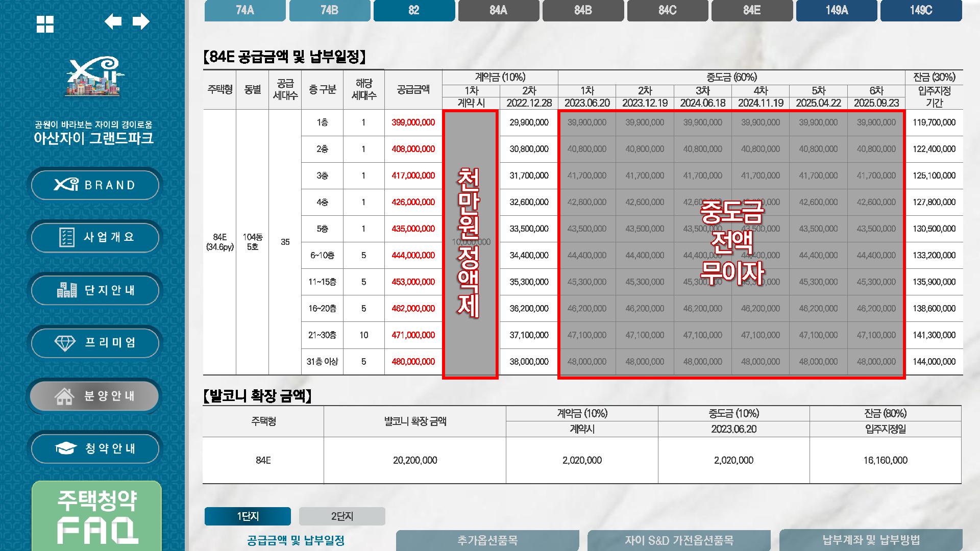Click the 발코니 확장 금액 heading
Image resolution: width=980 pixels, height=551 pixels.
[257, 395]
